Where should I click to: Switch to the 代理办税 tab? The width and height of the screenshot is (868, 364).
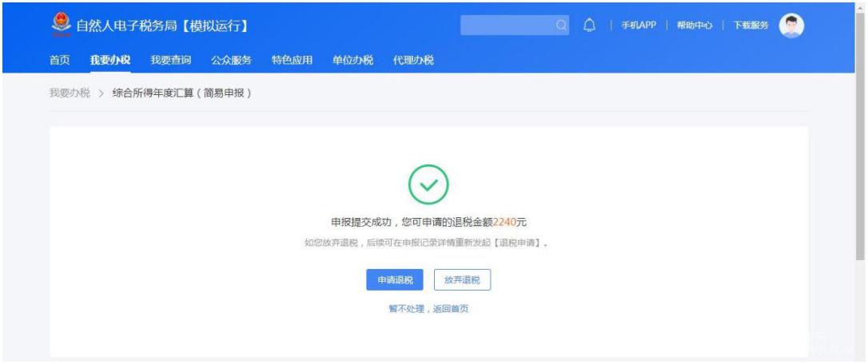413,61
